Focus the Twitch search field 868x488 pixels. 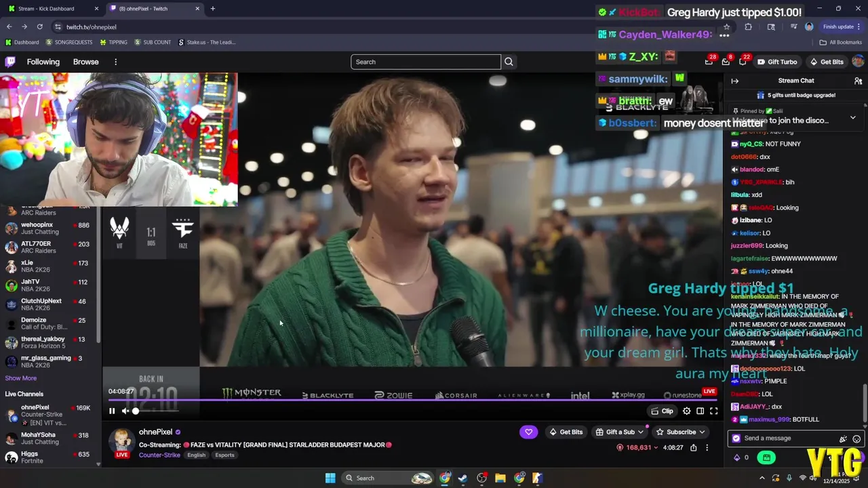point(426,62)
